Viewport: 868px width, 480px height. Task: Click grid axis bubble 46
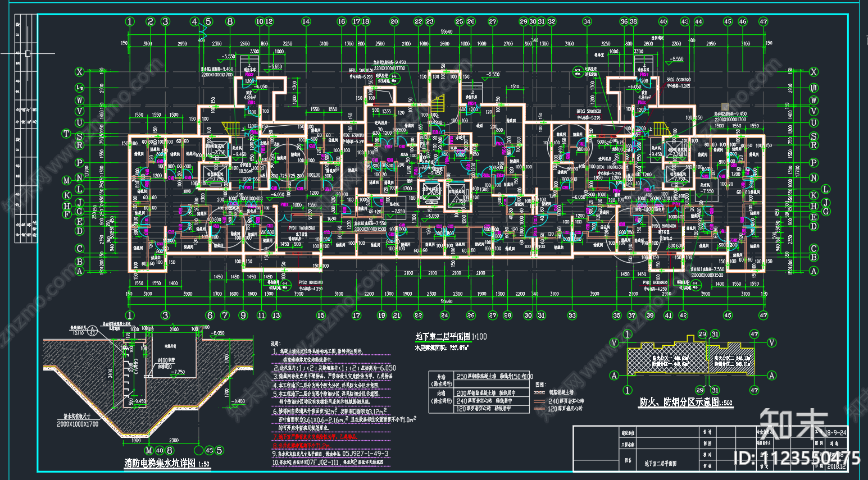click(x=743, y=21)
